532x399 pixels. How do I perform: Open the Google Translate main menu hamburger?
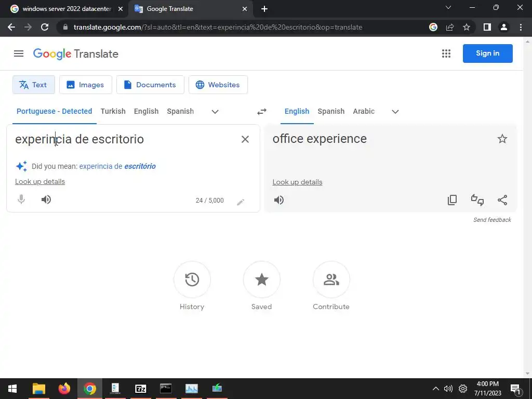19,54
